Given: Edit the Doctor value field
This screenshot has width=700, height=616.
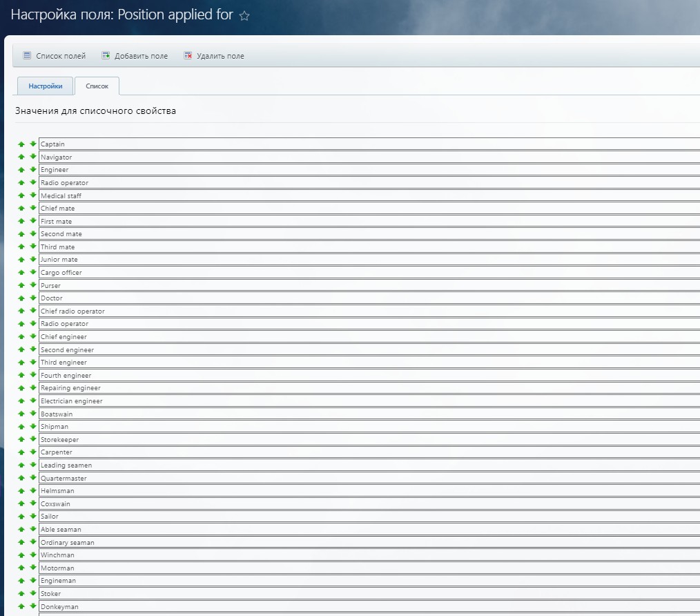Looking at the screenshot, I should 369,298.
